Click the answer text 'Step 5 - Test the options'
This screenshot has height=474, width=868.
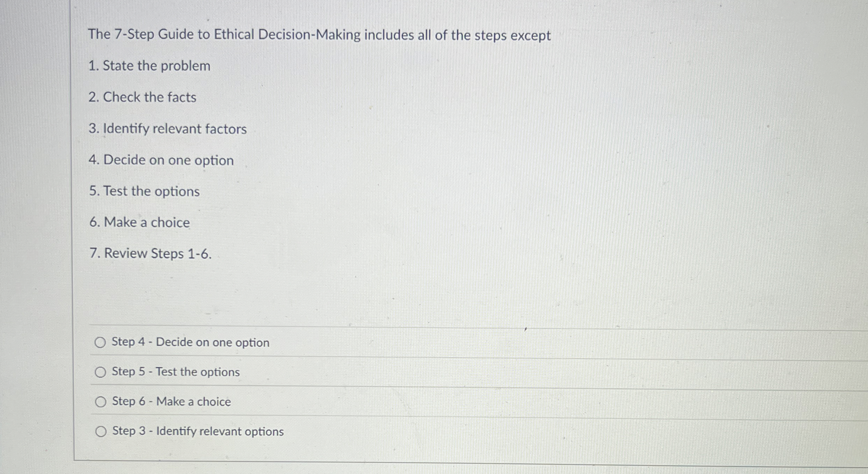(x=175, y=372)
